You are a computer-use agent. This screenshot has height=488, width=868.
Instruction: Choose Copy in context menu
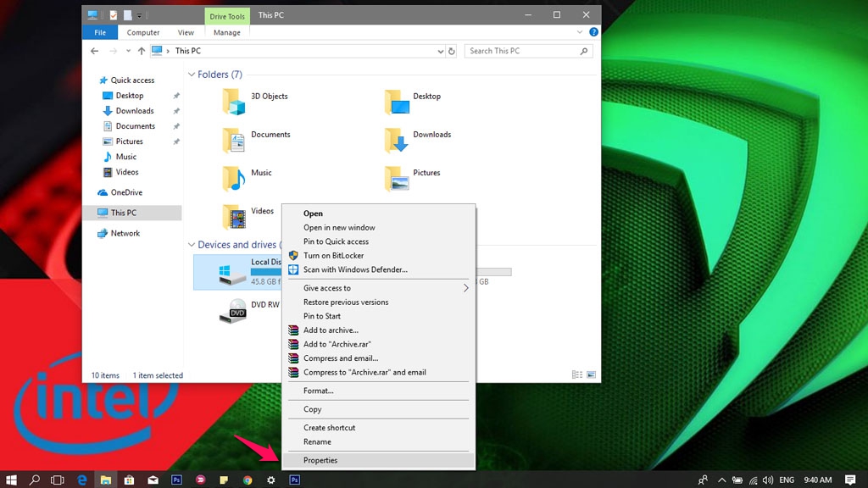379,409
